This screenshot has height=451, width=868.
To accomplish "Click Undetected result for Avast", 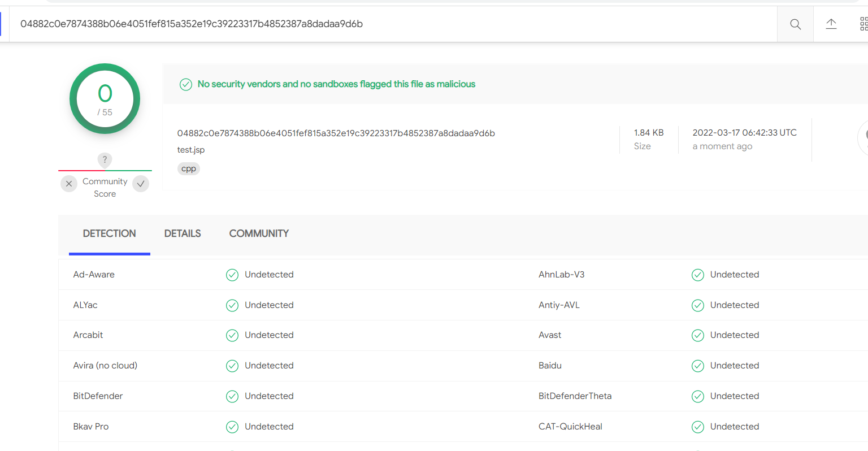I will coord(735,335).
